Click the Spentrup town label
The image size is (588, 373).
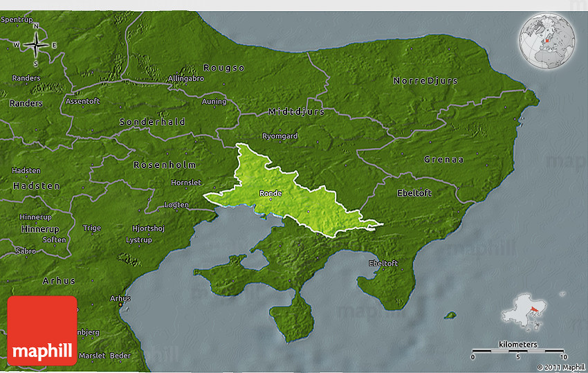click(x=17, y=20)
